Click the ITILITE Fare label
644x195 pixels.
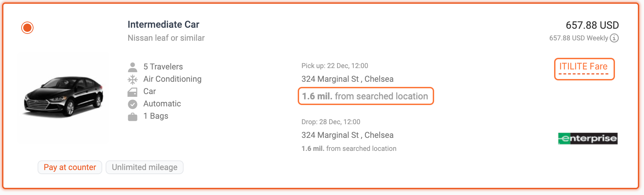tap(584, 67)
